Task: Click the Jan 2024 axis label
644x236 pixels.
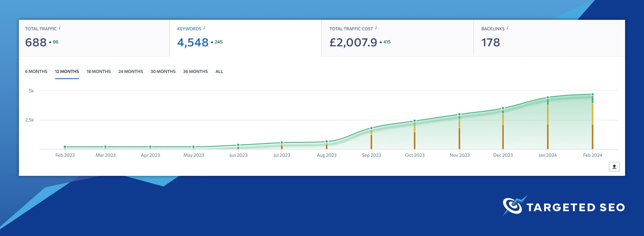Action: click(548, 155)
